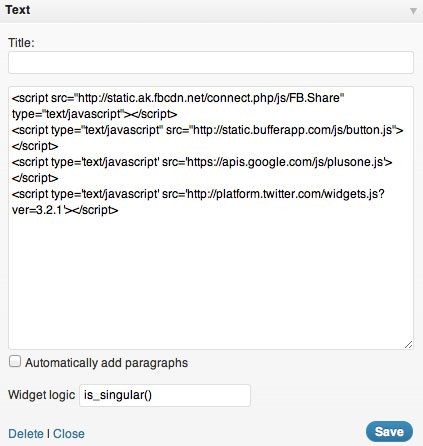423x446 pixels.
Task: Click the Automatically add paragraphs label
Action: 107,363
